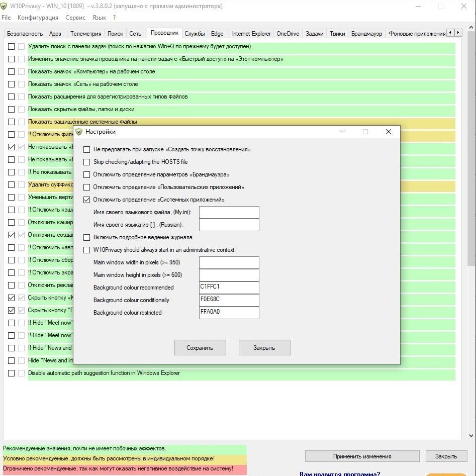Image resolution: width=476 pixels, height=476 pixels.
Task: Open the Конфигурация menu
Action: (x=38, y=18)
